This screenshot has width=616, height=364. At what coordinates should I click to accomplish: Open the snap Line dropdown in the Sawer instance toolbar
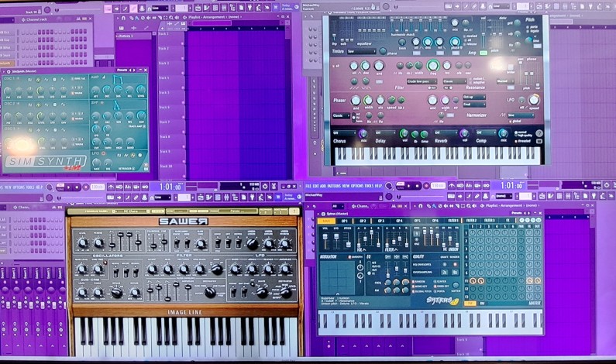coord(163,197)
